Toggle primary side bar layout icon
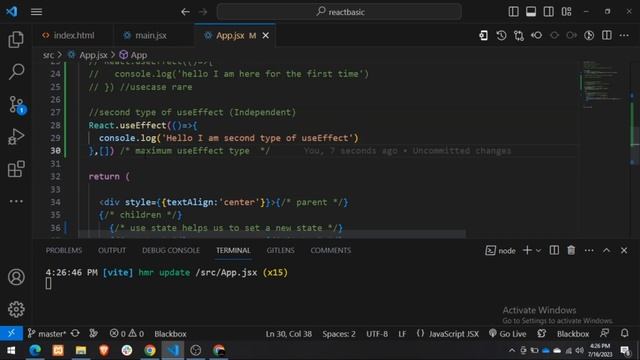Viewport: 640px width, 360px height. [513, 11]
